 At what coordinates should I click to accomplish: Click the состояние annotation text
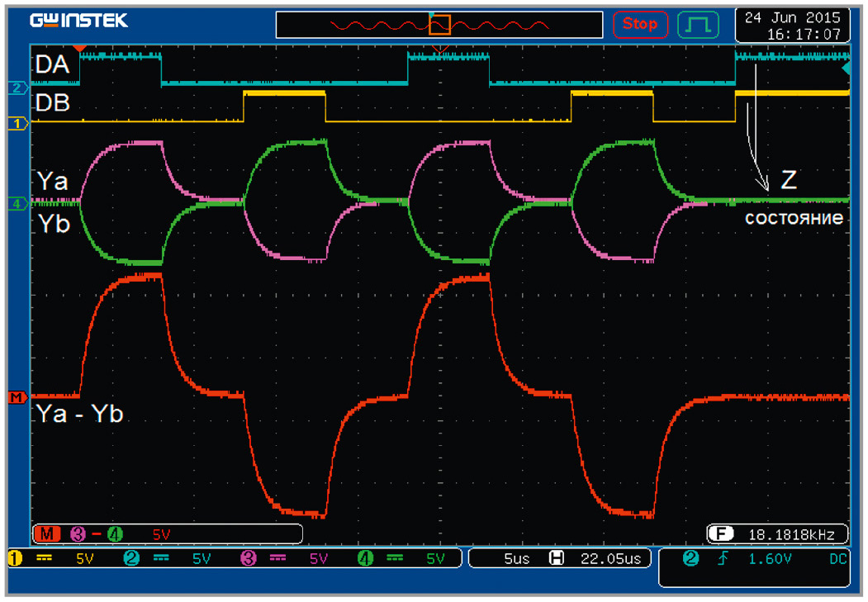[794, 218]
